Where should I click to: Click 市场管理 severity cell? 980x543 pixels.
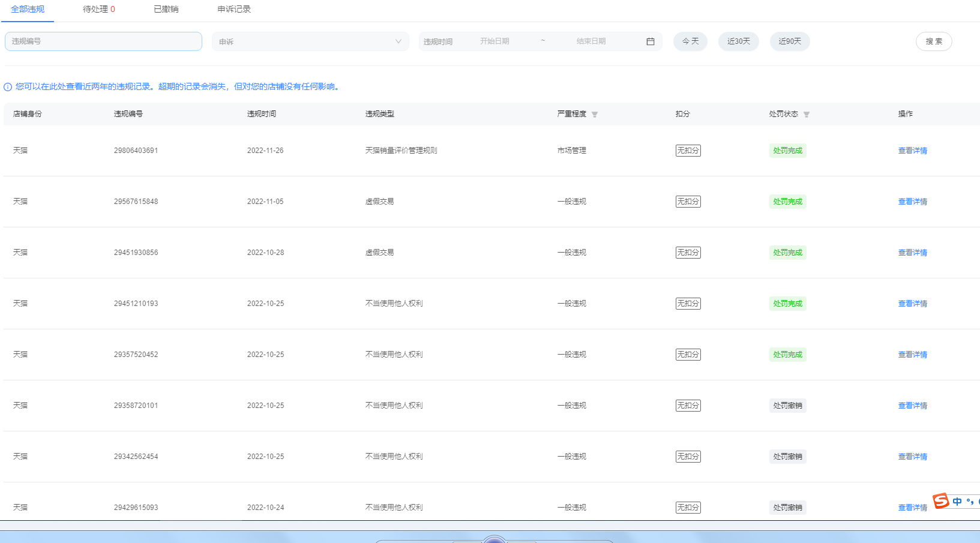571,151
